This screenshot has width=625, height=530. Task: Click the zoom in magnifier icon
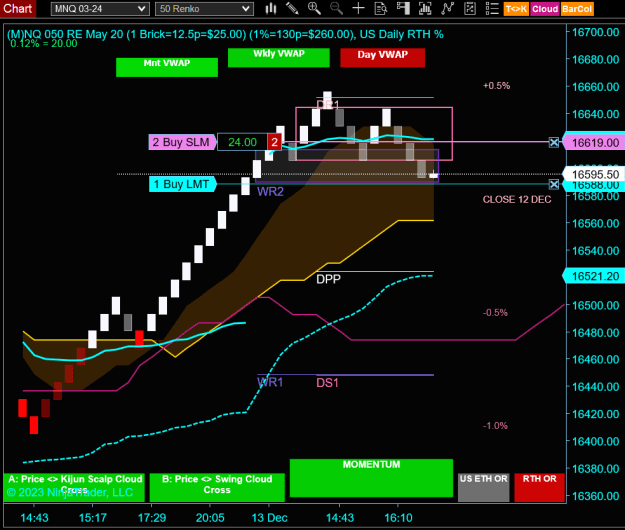(x=314, y=8)
